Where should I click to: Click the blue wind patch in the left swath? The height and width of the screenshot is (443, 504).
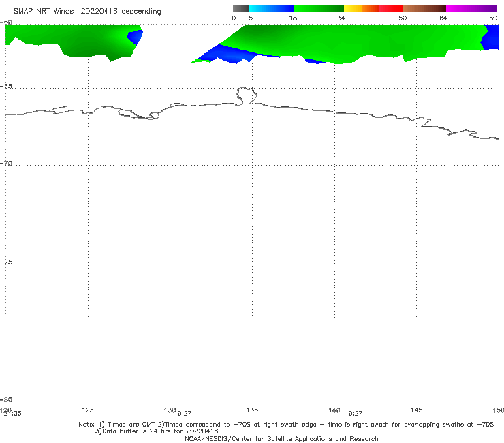(x=135, y=37)
